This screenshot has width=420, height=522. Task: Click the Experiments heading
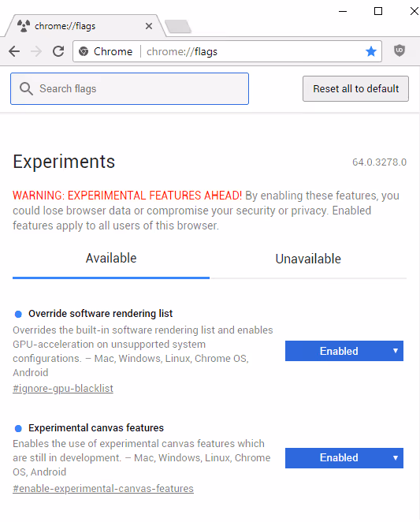point(64,162)
